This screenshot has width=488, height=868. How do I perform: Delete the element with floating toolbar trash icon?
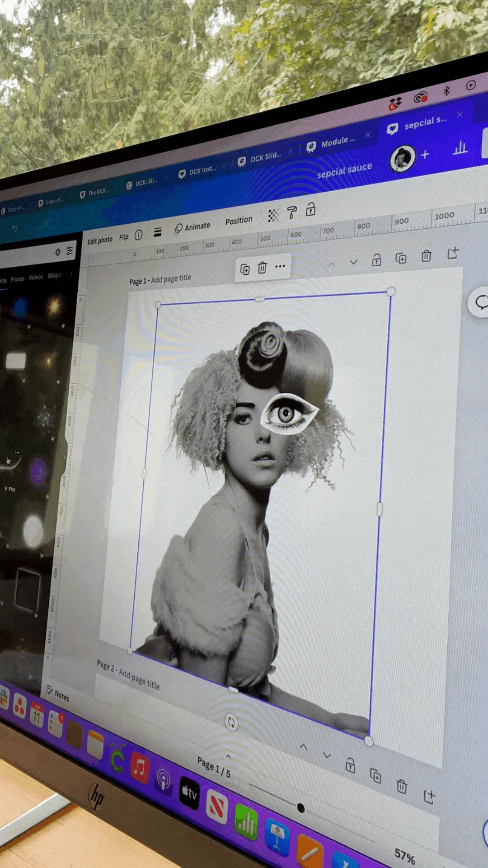pyautogui.click(x=262, y=268)
